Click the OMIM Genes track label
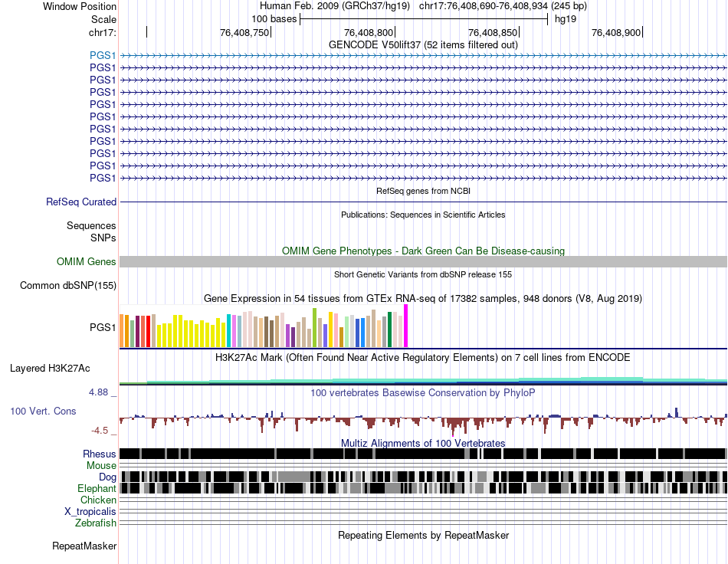The width and height of the screenshot is (728, 564). tap(87, 262)
